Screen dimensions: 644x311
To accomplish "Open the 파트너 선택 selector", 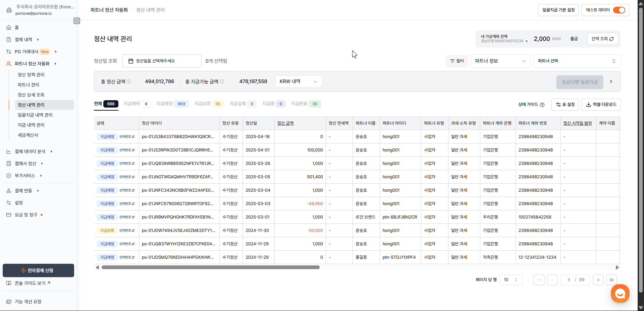I will tap(577, 61).
